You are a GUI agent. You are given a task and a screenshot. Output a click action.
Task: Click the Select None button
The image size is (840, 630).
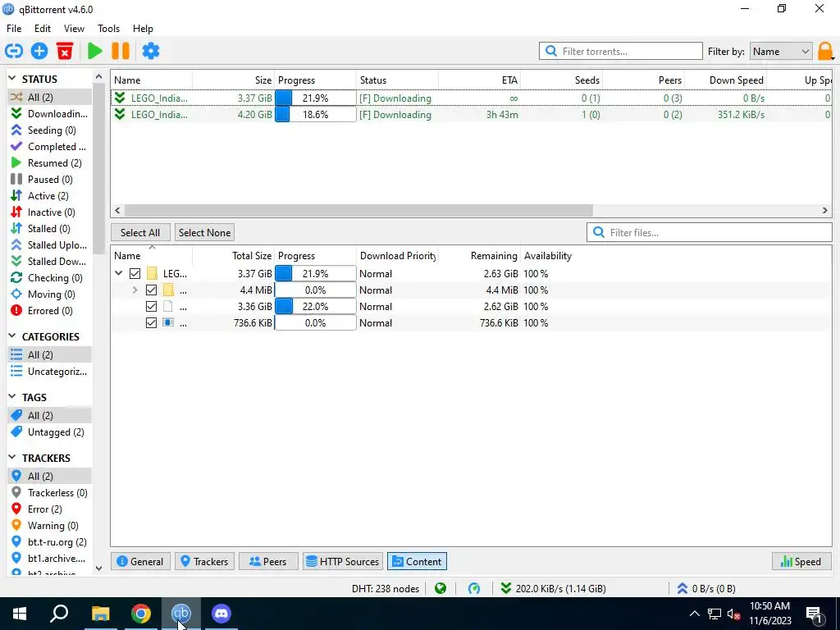tap(204, 232)
